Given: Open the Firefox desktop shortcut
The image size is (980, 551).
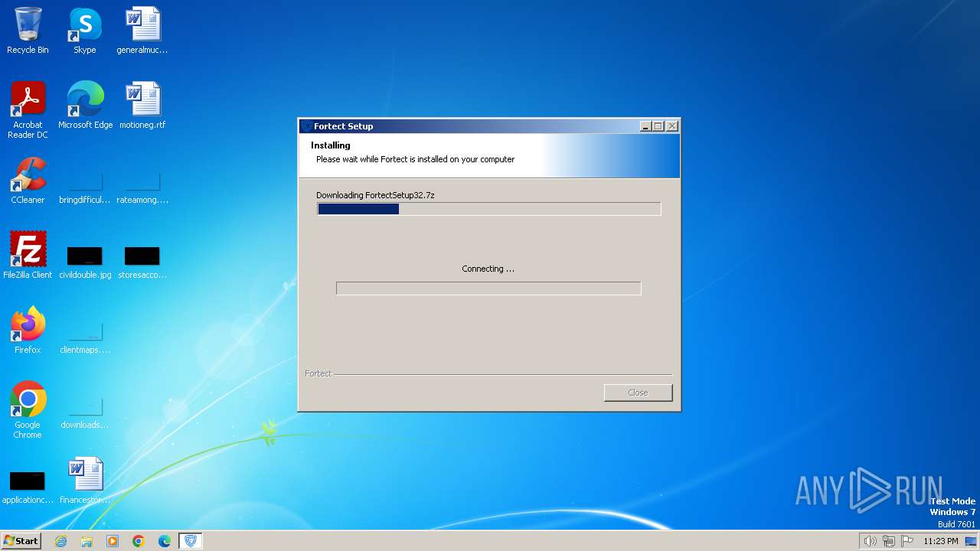Looking at the screenshot, I should [x=28, y=331].
